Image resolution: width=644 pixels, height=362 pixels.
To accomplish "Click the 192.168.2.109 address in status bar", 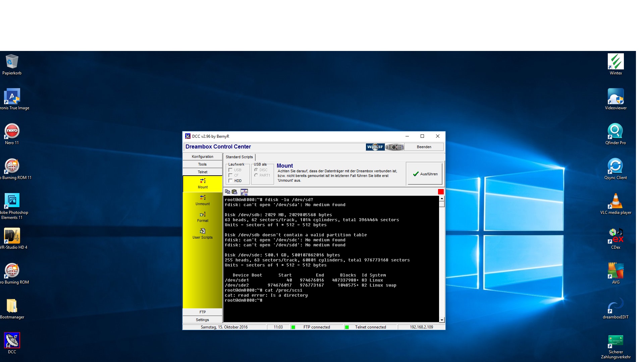I will tap(421, 327).
